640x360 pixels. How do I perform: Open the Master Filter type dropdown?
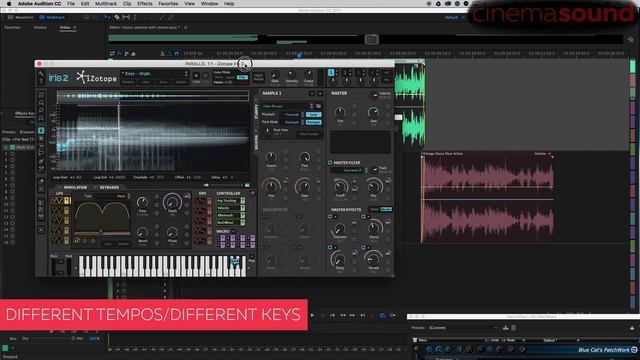click(x=349, y=170)
